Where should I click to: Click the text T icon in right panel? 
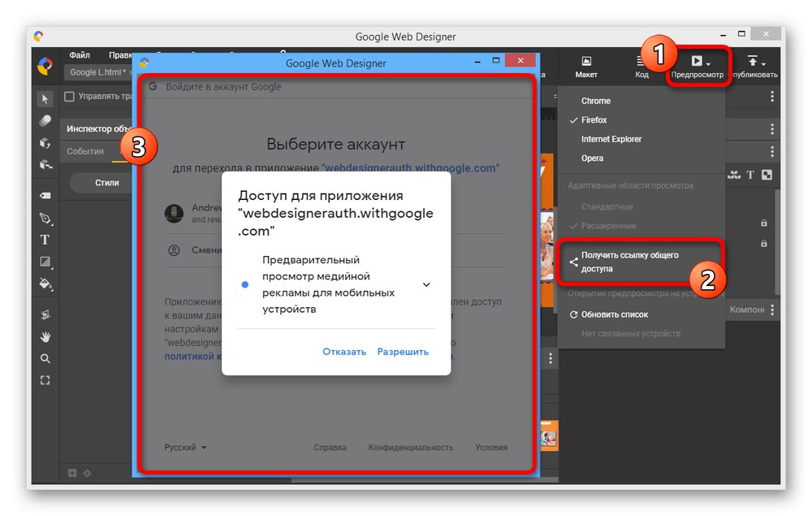(749, 175)
